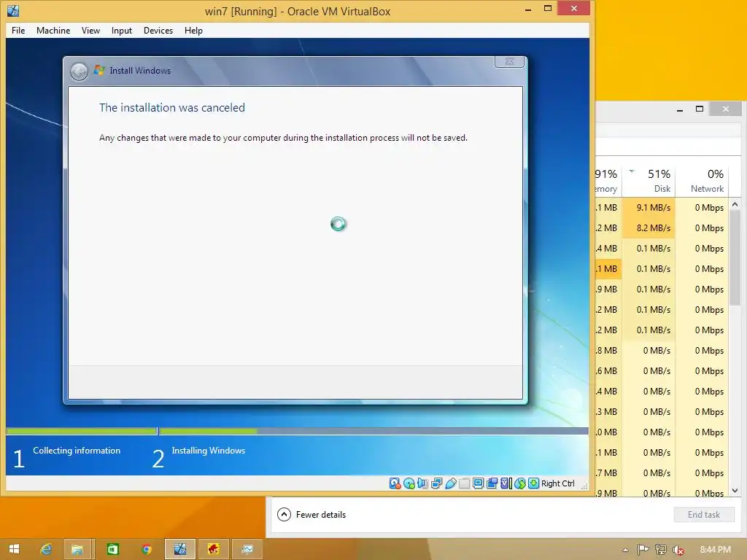Click the Collecting information progress bar
Image resolution: width=747 pixels, height=560 pixels.
[x=81, y=431]
